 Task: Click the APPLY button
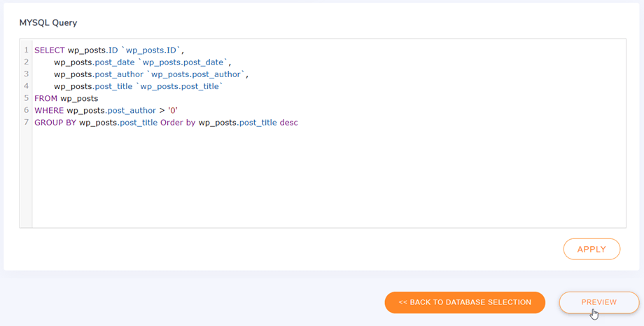pyautogui.click(x=591, y=249)
